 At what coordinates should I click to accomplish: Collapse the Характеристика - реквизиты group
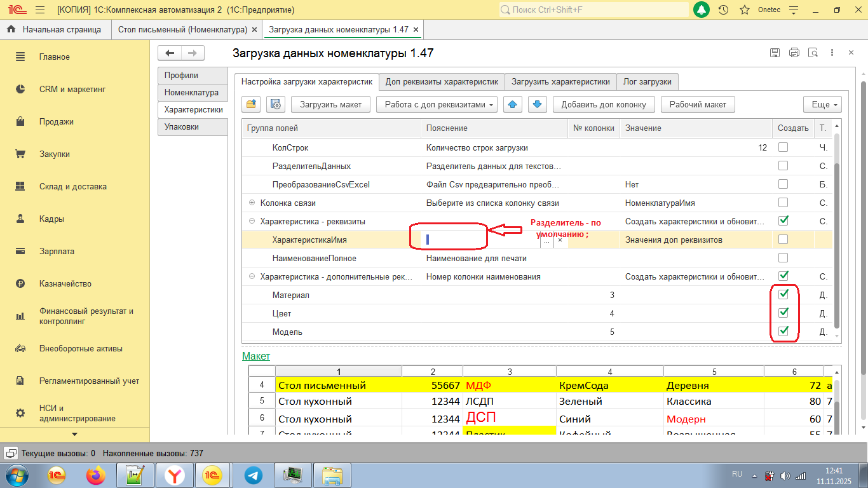point(252,221)
